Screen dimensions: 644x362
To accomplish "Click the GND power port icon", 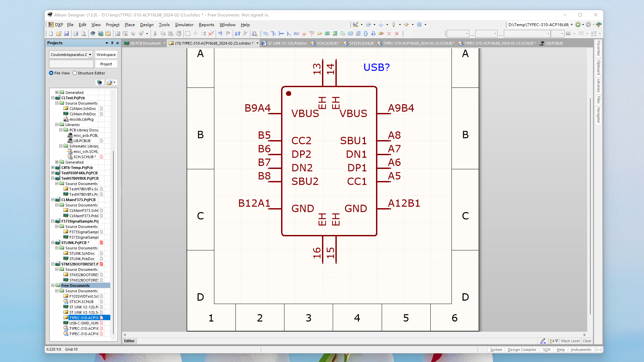I will click(304, 34).
